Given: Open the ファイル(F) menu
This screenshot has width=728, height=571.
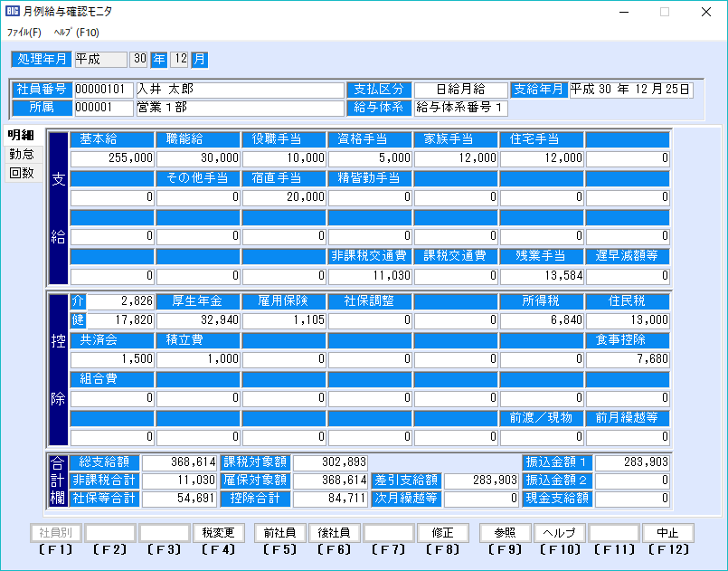Looking at the screenshot, I should [24, 32].
